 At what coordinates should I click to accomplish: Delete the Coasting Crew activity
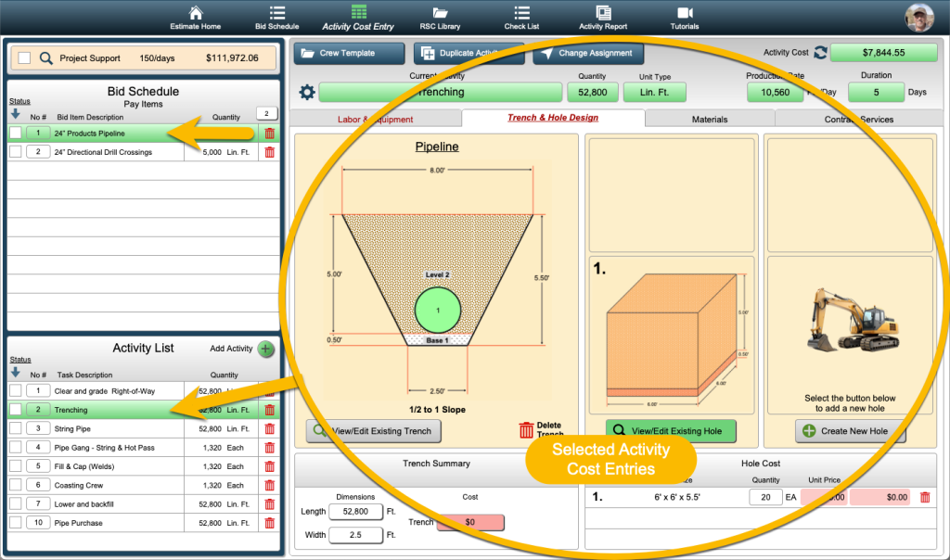pyautogui.click(x=270, y=485)
